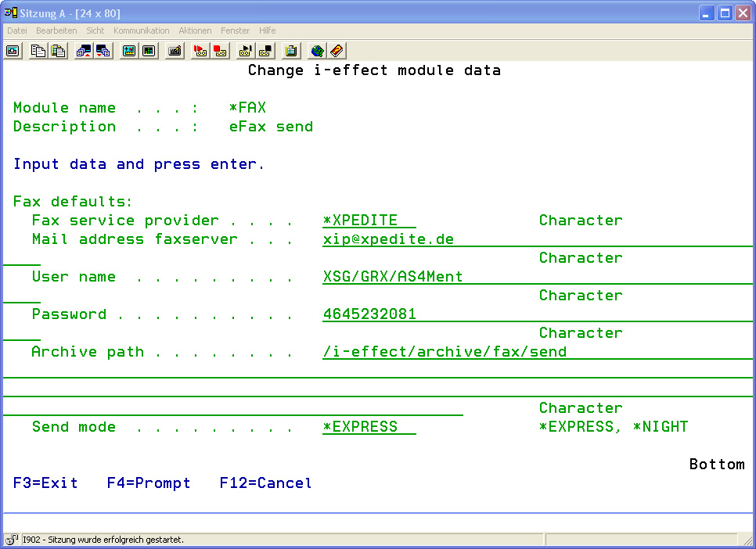The width and height of the screenshot is (756, 549).
Task: Open the keyboard remap toolbar icon
Action: [x=175, y=51]
